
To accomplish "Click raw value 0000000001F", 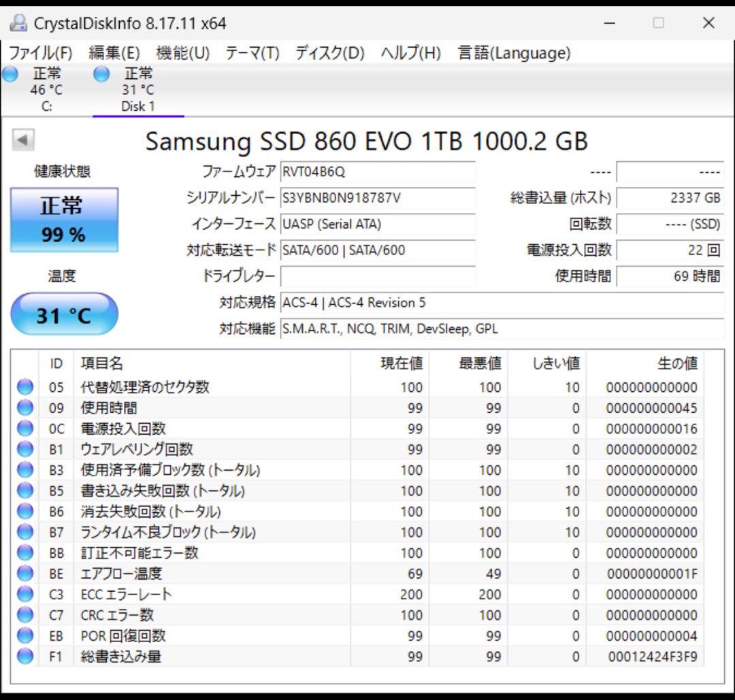I will click(x=652, y=573).
